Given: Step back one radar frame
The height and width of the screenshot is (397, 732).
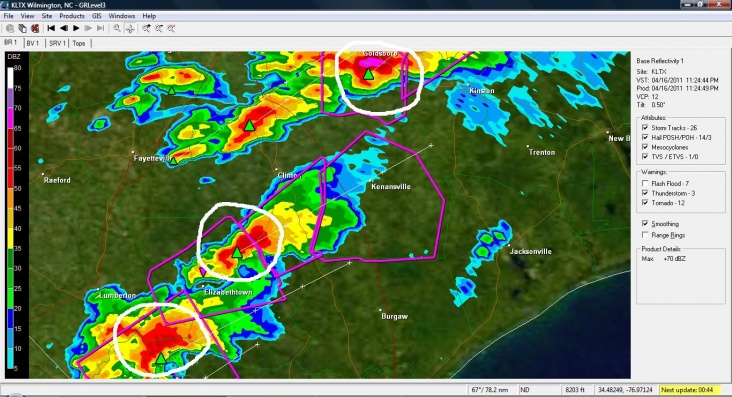Looking at the screenshot, I should pyautogui.click(x=63, y=28).
